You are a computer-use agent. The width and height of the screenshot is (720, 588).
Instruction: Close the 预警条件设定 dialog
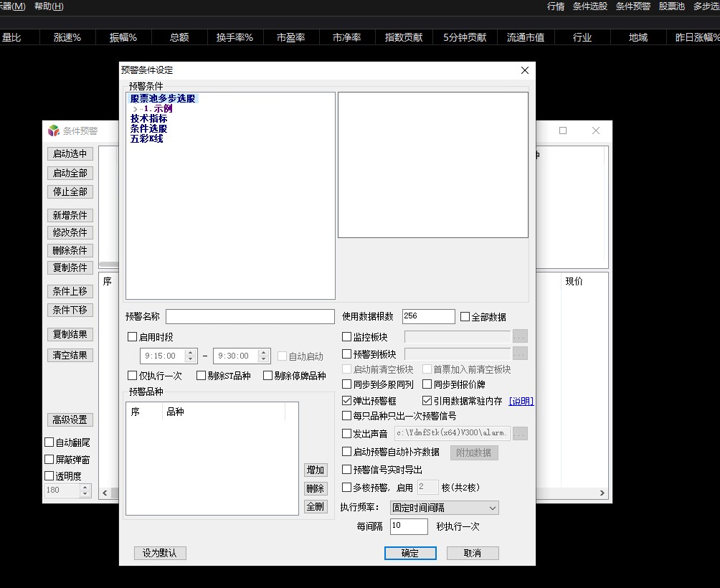click(525, 70)
